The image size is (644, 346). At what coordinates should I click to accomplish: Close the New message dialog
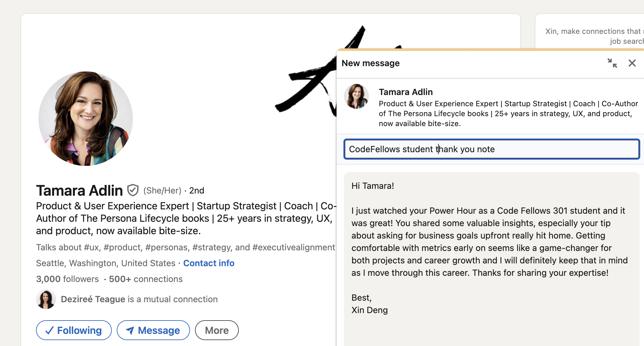pyautogui.click(x=632, y=63)
